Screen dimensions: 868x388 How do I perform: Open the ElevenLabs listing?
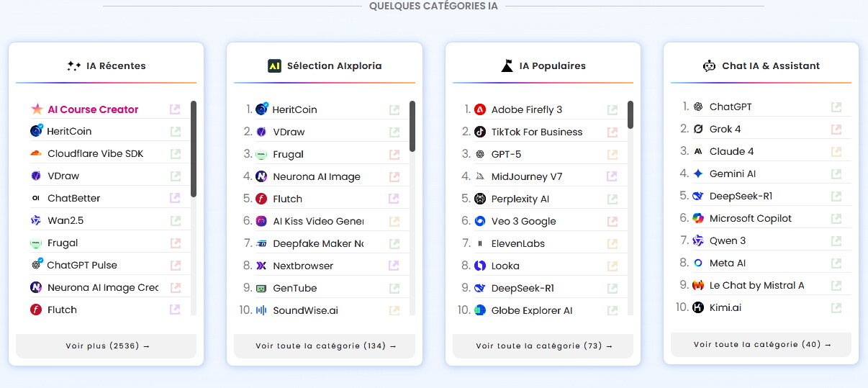[517, 244]
